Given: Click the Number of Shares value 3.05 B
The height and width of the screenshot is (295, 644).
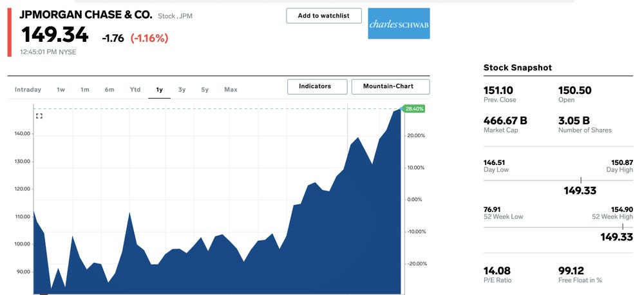Looking at the screenshot, I should pyautogui.click(x=574, y=121).
